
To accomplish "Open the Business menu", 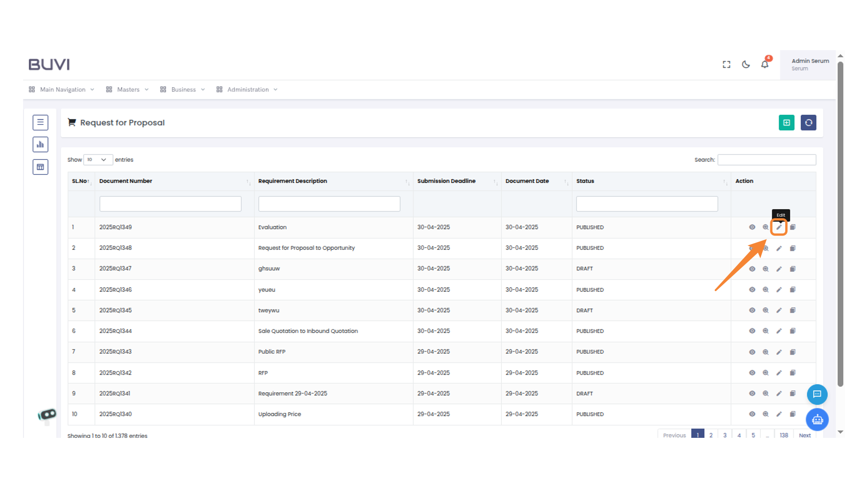I will [x=183, y=89].
